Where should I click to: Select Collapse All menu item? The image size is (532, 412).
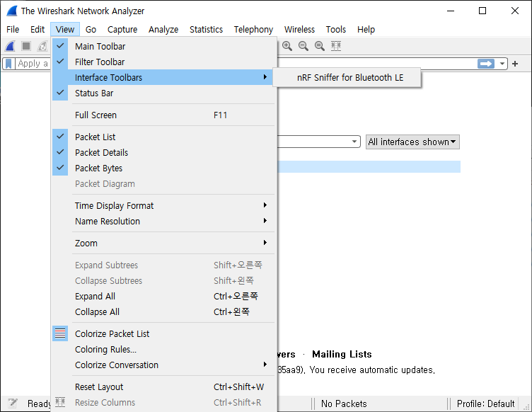163,312
